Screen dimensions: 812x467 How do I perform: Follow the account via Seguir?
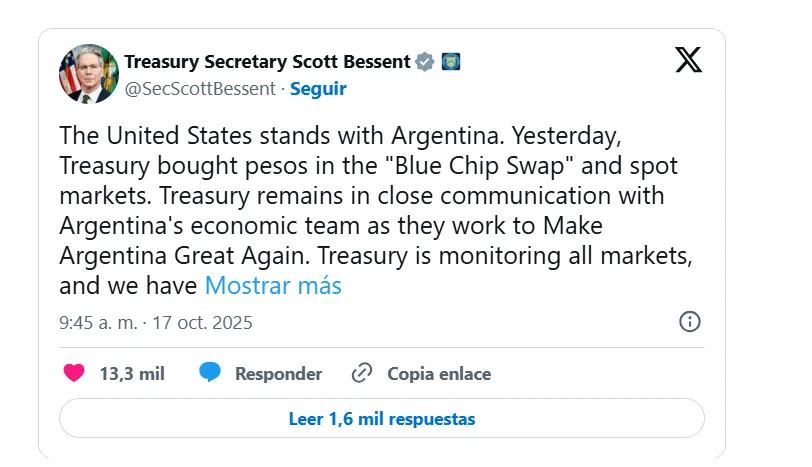(x=318, y=88)
